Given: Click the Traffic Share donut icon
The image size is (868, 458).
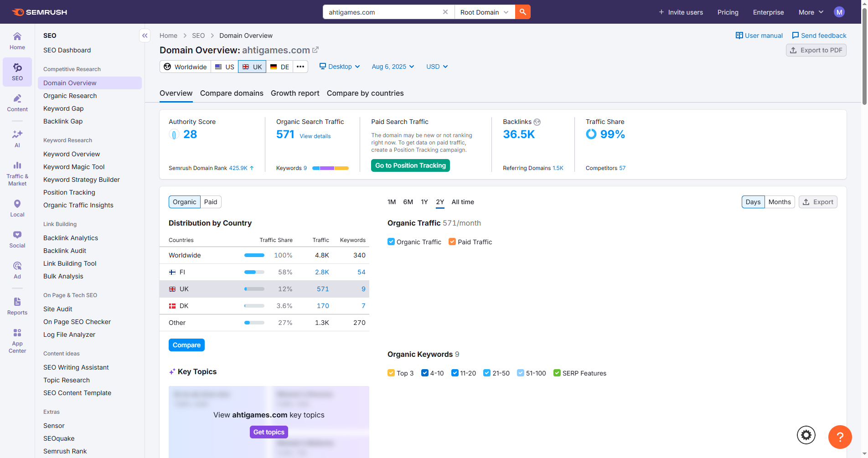Looking at the screenshot, I should pyautogui.click(x=591, y=134).
